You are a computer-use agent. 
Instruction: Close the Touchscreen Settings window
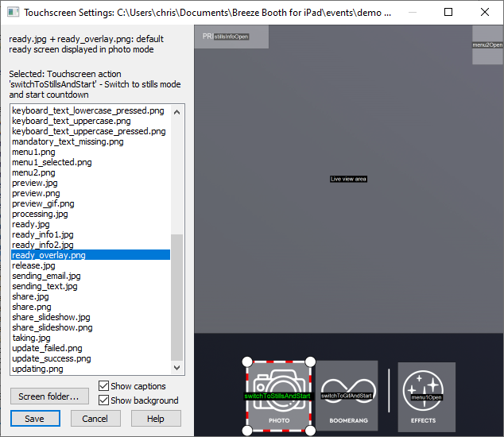(485, 12)
